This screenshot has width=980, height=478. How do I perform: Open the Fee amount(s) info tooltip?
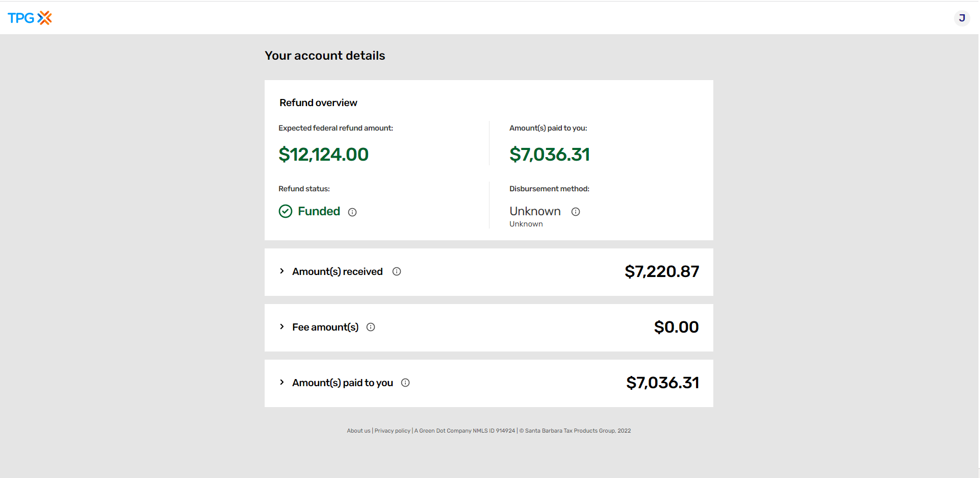pyautogui.click(x=371, y=327)
